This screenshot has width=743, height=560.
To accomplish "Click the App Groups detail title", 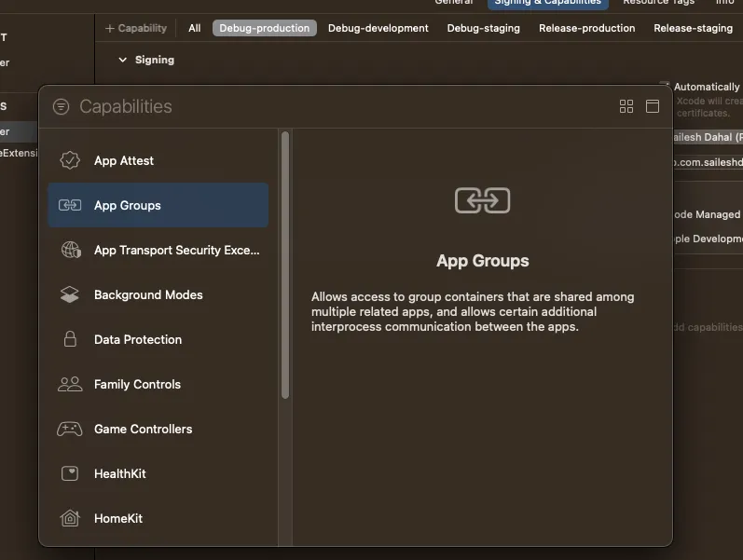I will (482, 261).
